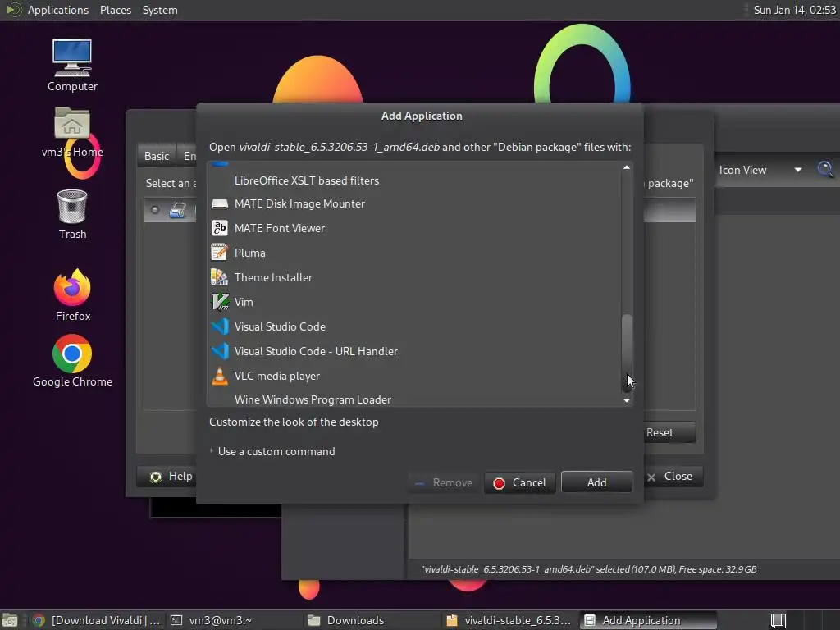This screenshot has height=630, width=840.
Task: Click the package icon in taskbar
Action: 452,620
